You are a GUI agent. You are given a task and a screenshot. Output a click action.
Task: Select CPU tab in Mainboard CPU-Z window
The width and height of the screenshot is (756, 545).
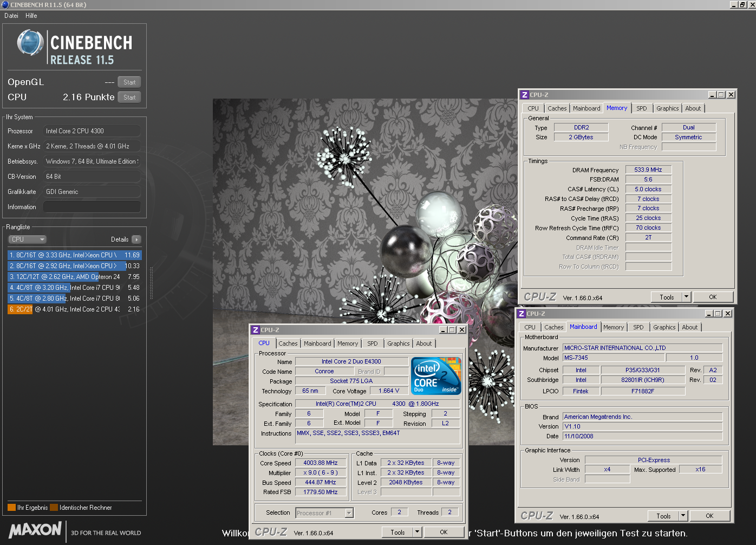(x=530, y=327)
